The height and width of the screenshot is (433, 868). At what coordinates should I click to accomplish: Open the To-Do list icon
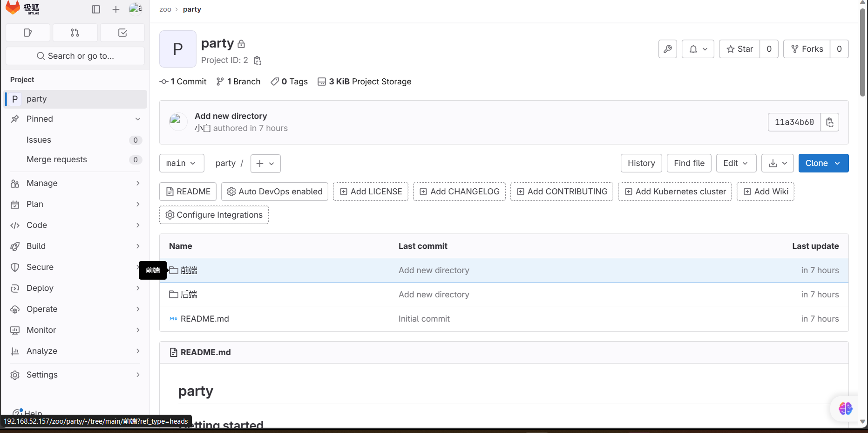coord(122,33)
